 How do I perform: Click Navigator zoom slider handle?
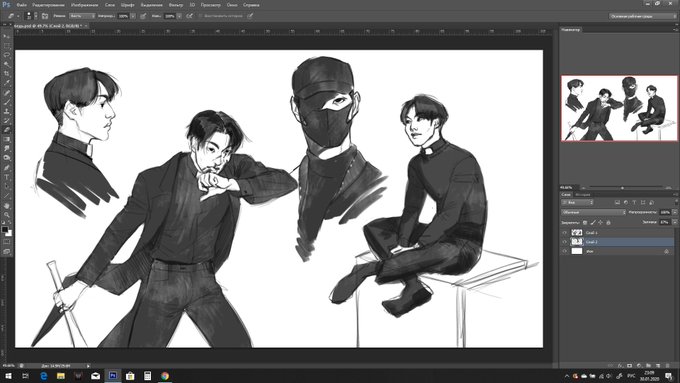[x=622, y=188]
